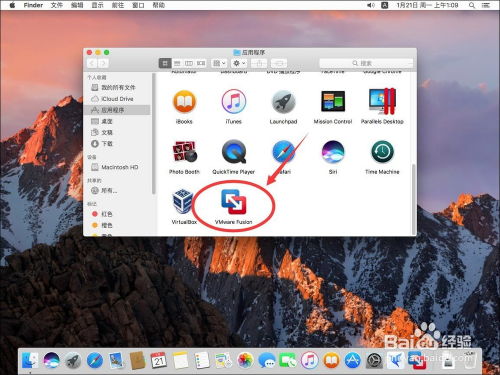Go forward in Finder window

(x=103, y=63)
